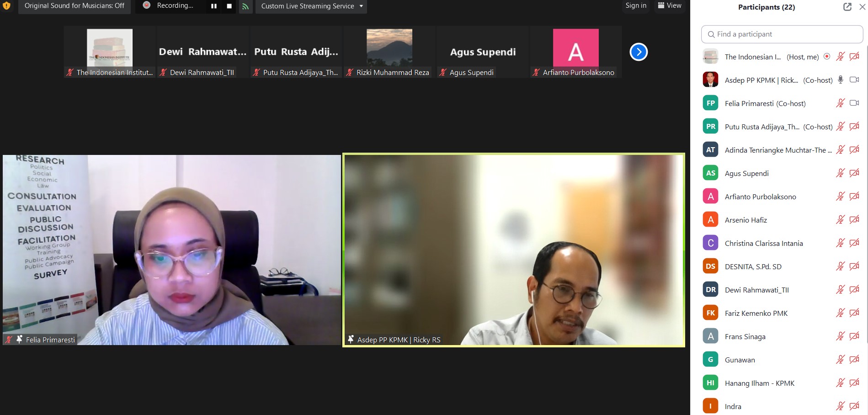Select Rizki Muhammad Reza video thumbnail
868x415 pixels.
pos(389,52)
